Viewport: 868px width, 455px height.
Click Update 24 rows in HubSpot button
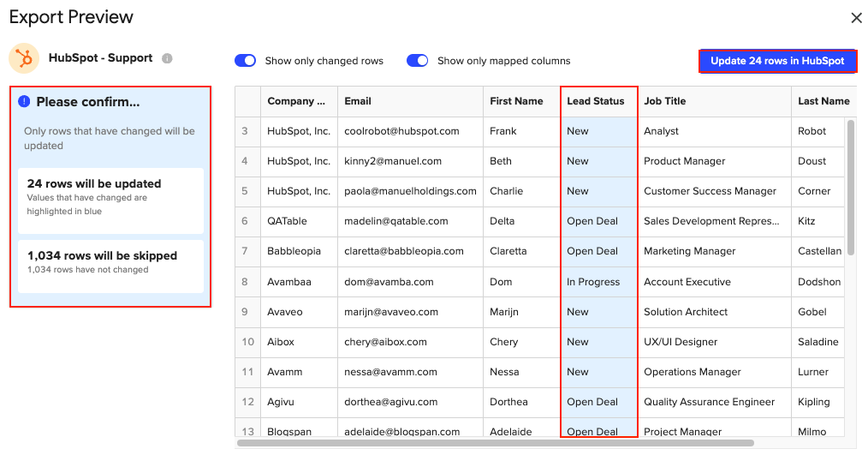click(x=777, y=61)
